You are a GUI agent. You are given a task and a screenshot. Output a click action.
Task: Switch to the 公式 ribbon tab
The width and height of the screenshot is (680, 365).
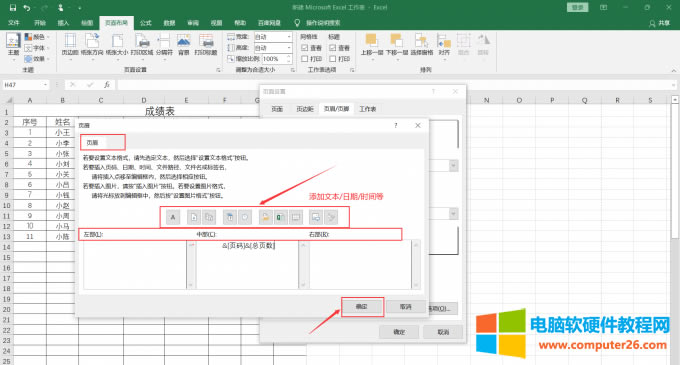pyautogui.click(x=145, y=23)
